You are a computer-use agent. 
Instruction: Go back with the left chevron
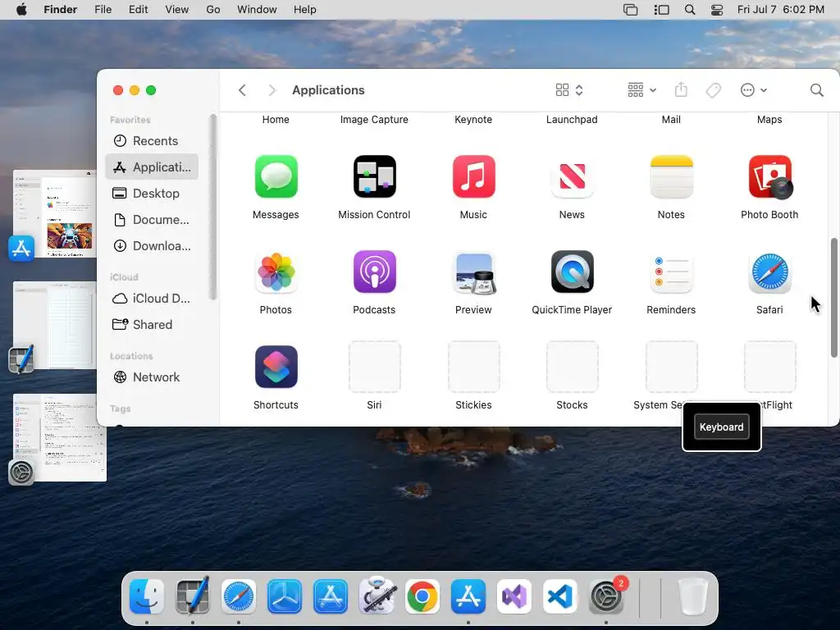[242, 90]
